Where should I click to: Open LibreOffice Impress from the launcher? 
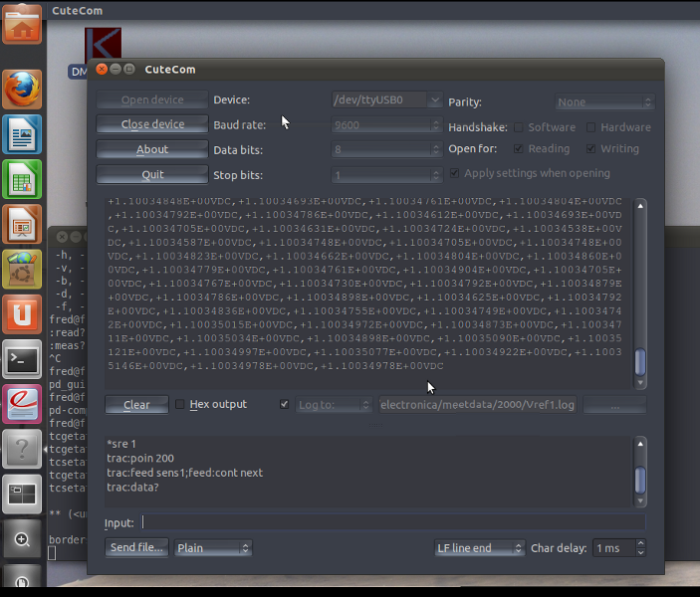click(x=22, y=225)
